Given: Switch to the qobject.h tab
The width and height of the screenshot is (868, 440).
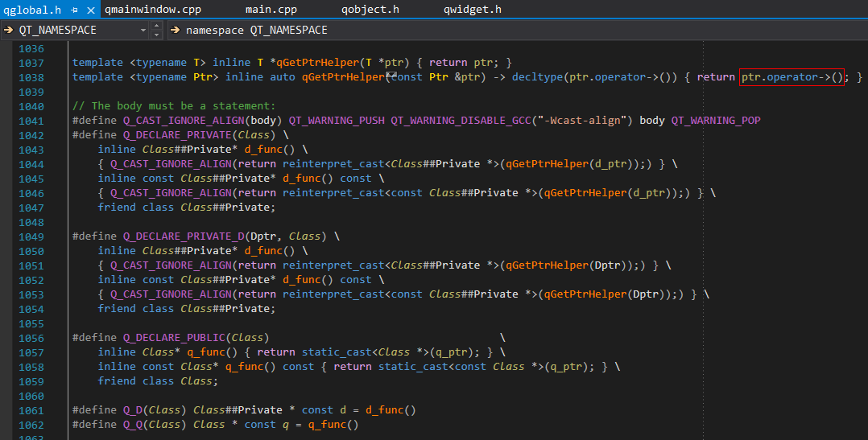Looking at the screenshot, I should 370,10.
